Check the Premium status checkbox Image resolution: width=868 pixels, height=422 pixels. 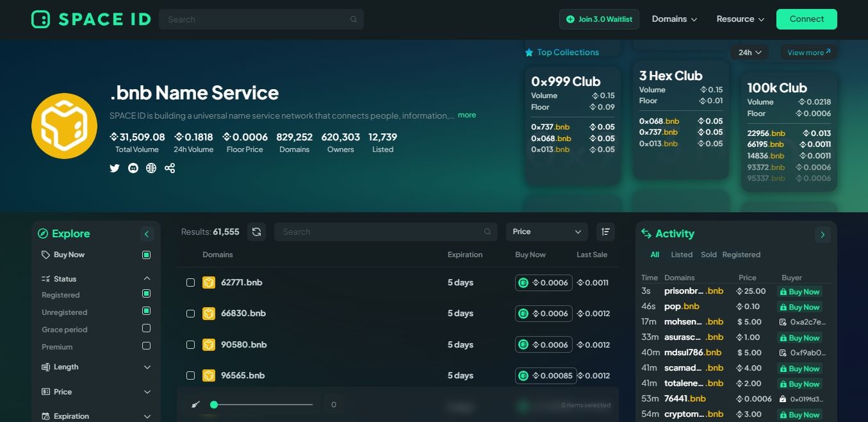(146, 346)
